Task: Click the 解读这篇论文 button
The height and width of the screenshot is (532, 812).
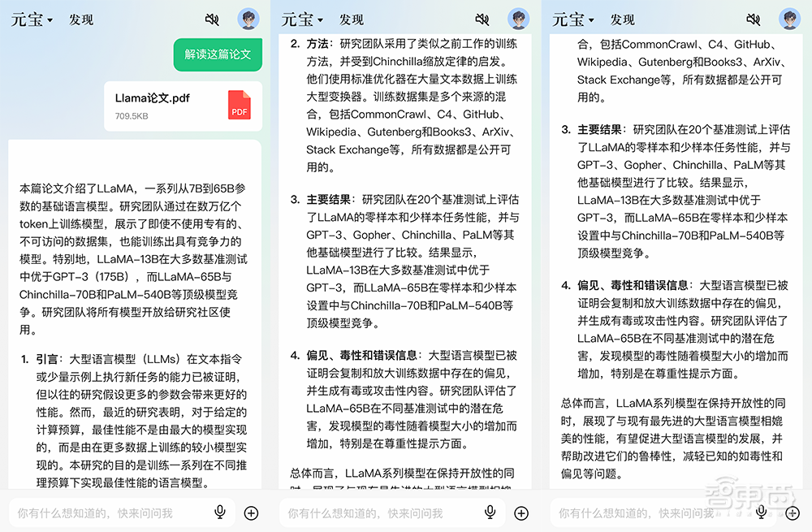Action: pos(218,54)
